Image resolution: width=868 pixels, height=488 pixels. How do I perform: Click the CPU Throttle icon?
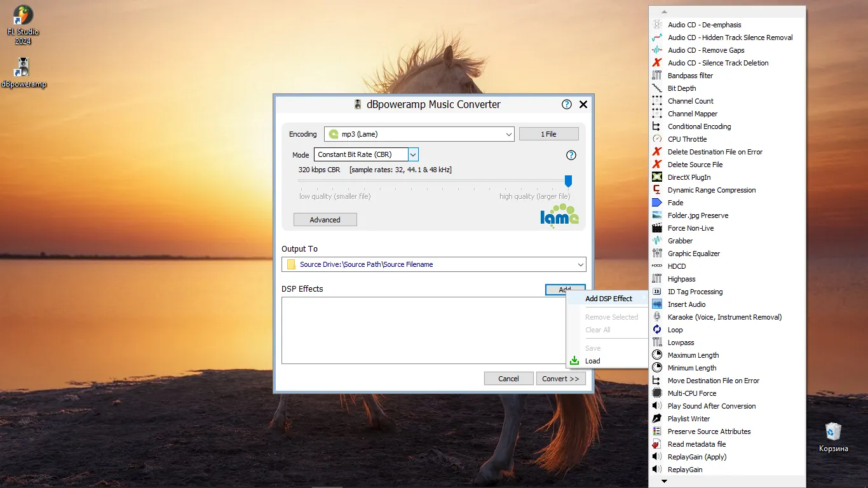pyautogui.click(x=657, y=139)
